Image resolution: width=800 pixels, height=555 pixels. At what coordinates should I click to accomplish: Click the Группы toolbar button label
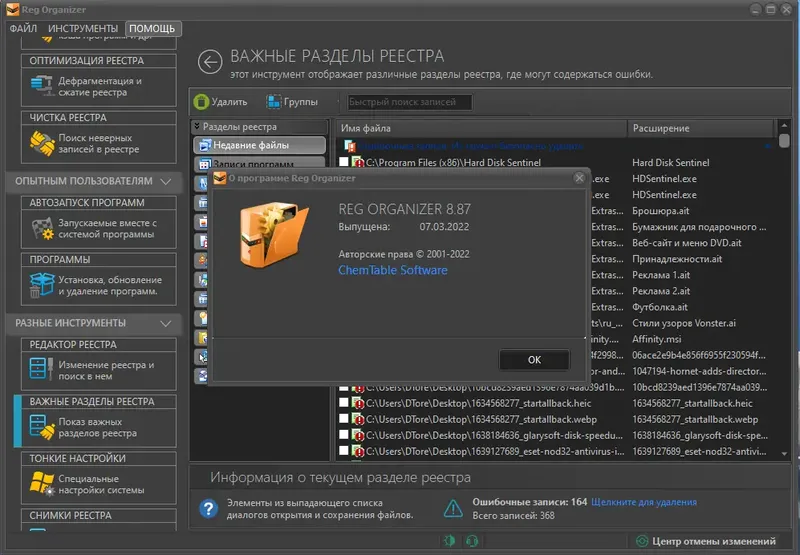click(x=301, y=102)
